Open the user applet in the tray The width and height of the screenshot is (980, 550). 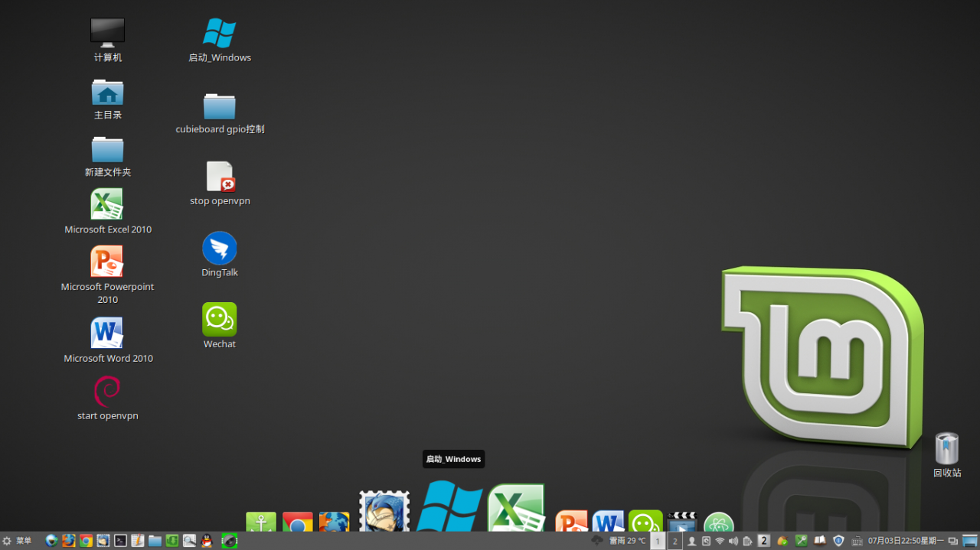pos(691,541)
